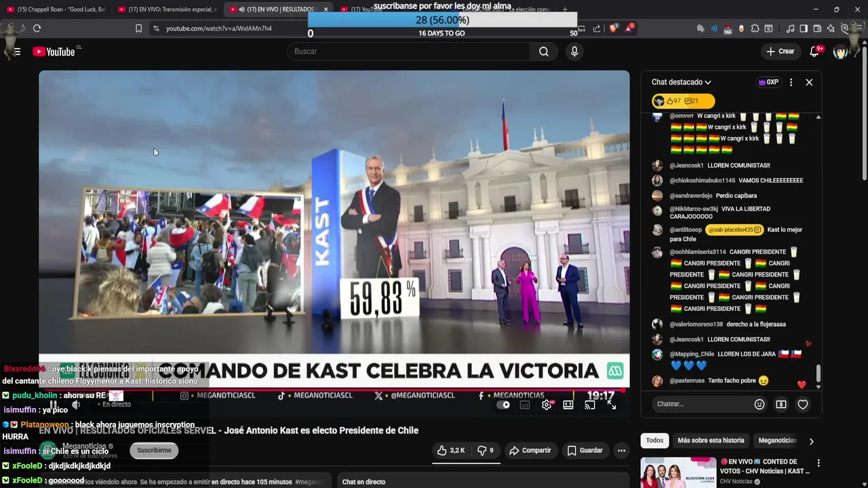Screen dimensions: 868x488
Task: Open the 0XP crown badge in chat
Action: point(768,82)
